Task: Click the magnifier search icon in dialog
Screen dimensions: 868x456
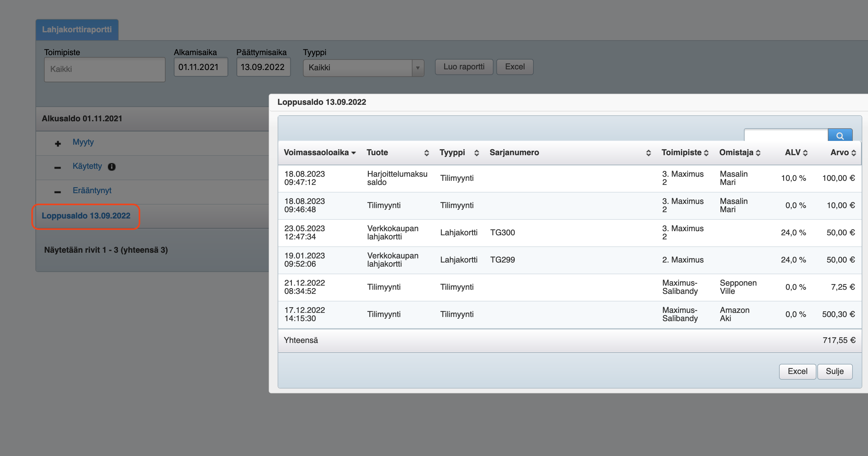Action: pyautogui.click(x=840, y=136)
